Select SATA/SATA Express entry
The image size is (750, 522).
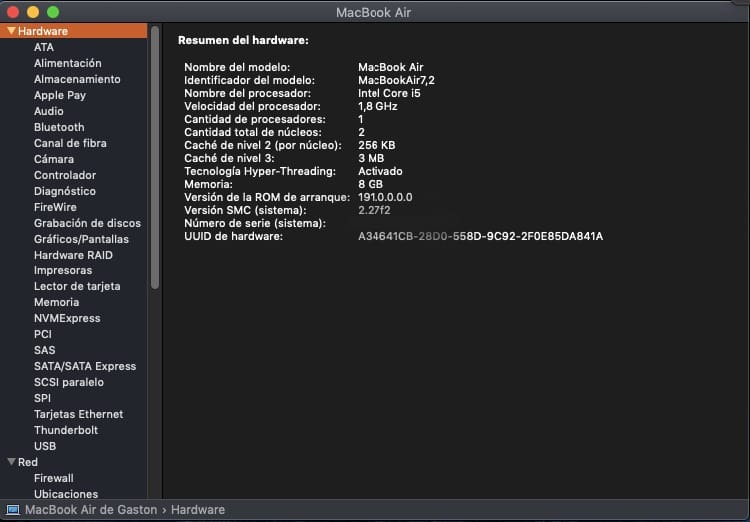tap(85, 366)
